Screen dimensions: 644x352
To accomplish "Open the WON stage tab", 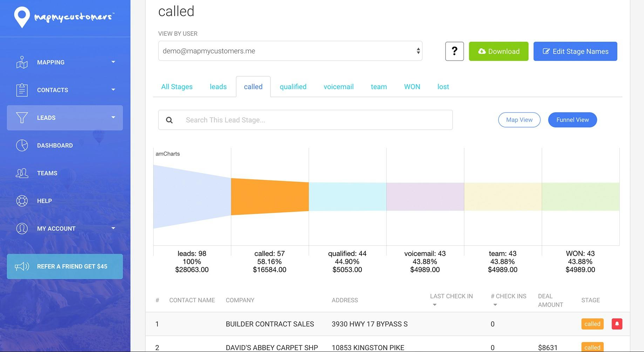I will tap(412, 87).
